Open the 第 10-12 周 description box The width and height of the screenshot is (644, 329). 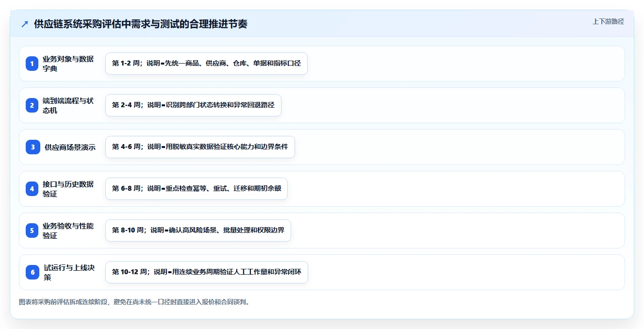[x=207, y=272]
